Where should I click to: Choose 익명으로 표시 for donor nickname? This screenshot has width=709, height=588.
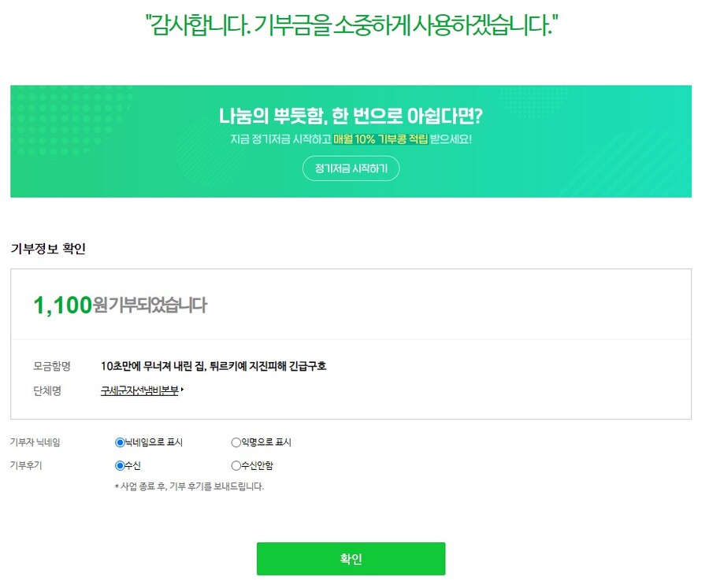click(236, 442)
